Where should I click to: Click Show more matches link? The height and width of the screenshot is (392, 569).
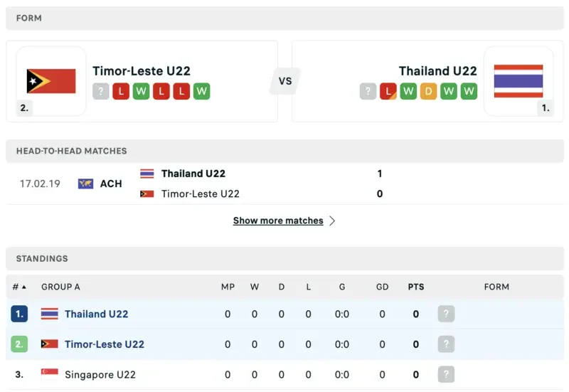tap(278, 221)
